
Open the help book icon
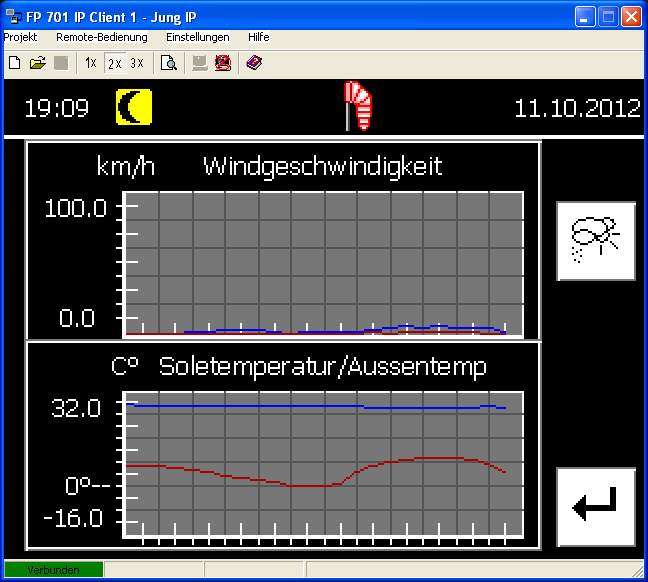click(254, 63)
